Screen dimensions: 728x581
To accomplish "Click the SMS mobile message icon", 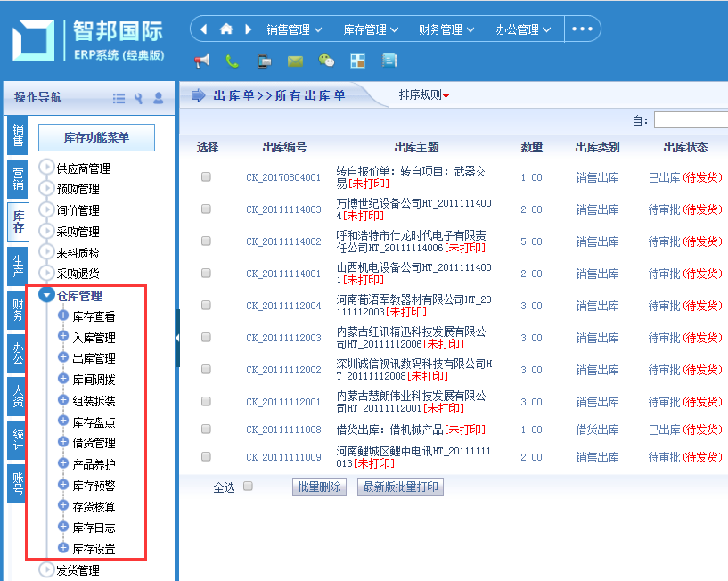I will click(264, 61).
